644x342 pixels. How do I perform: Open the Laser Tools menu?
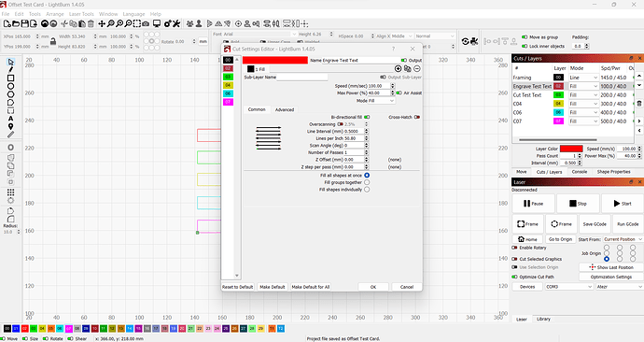pos(81,14)
